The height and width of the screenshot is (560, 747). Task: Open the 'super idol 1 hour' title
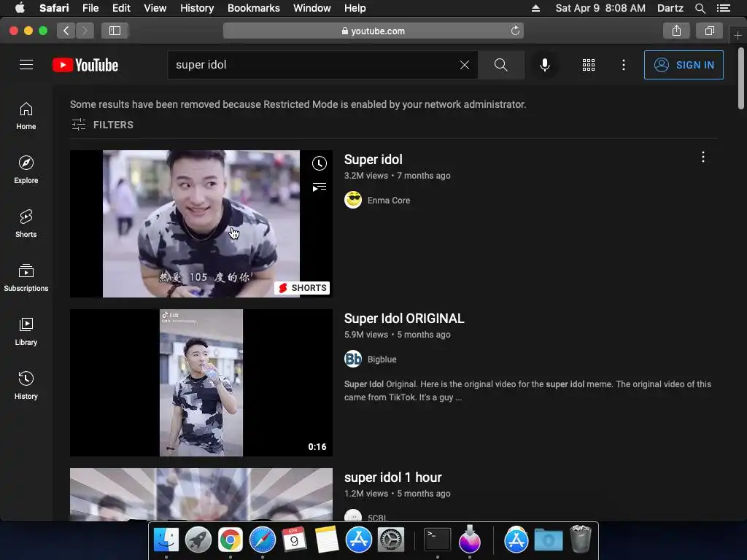[392, 478]
